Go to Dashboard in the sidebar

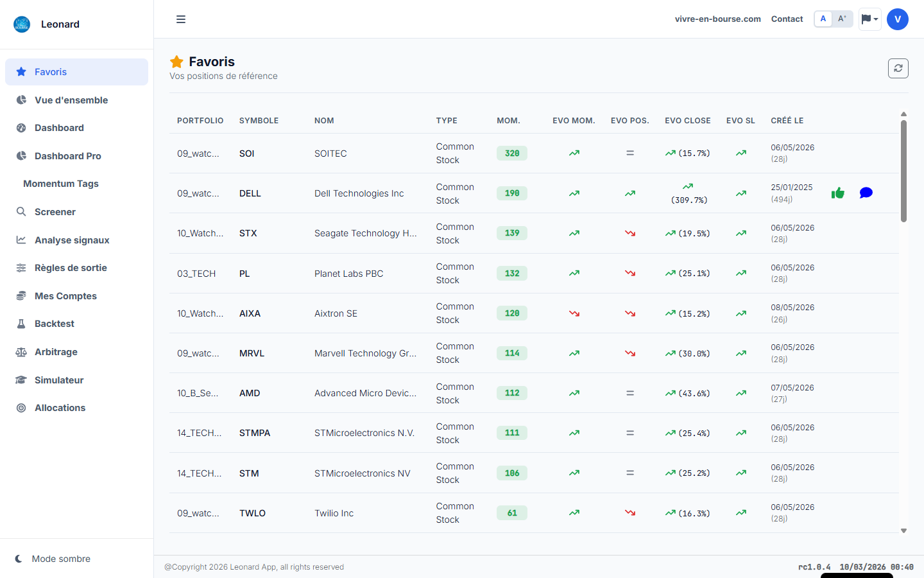coord(76,128)
